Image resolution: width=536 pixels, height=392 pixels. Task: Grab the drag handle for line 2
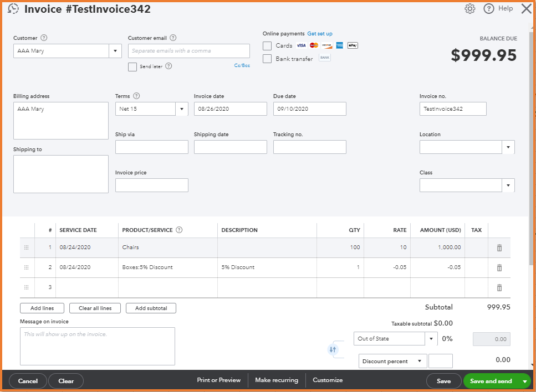[26, 267]
